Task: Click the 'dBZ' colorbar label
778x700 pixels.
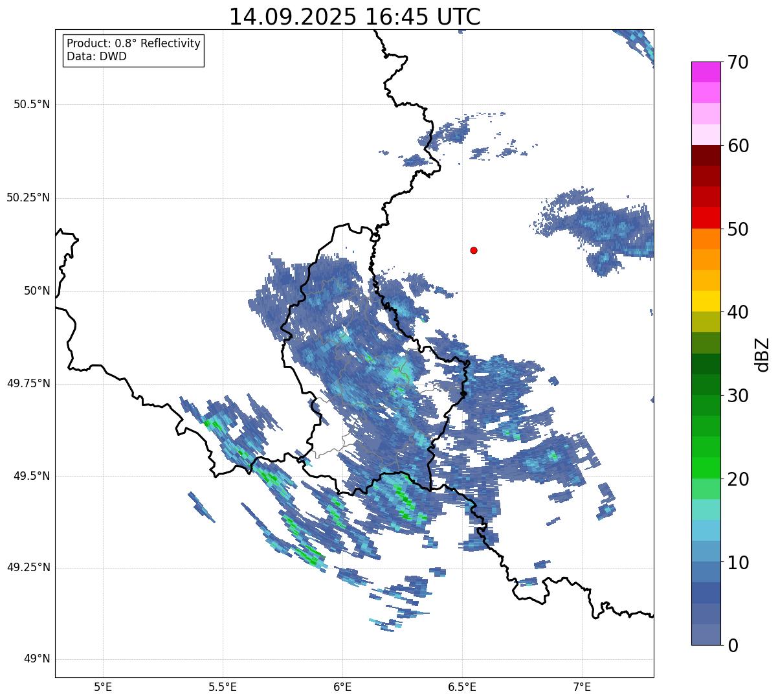Action: point(762,354)
